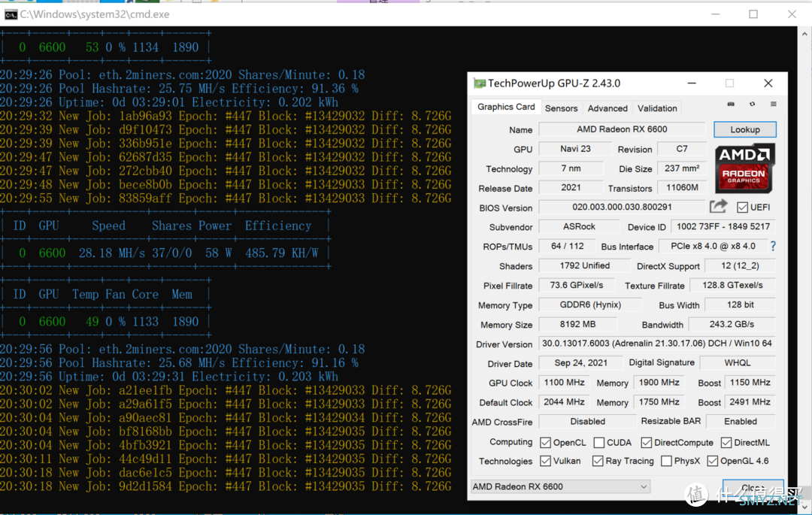The height and width of the screenshot is (515, 812).
Task: Click the 485.79 KH/W efficiency in cmd
Action: (x=282, y=253)
